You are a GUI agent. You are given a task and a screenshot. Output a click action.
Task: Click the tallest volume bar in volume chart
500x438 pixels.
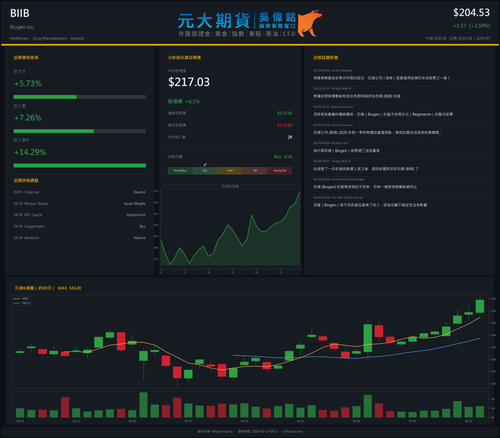pyautogui.click(x=143, y=405)
